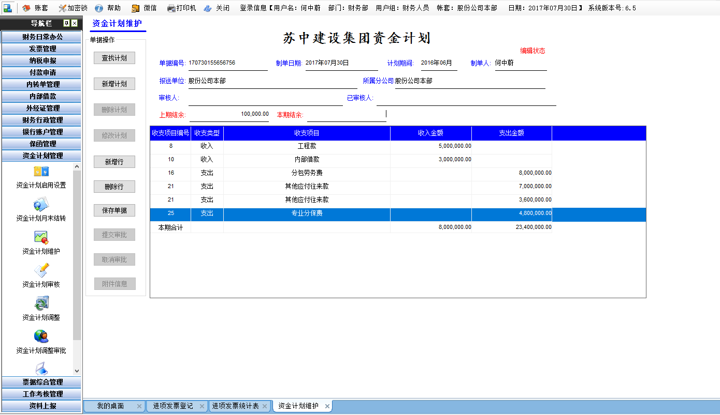Click the 收支项目 column header

point(307,133)
